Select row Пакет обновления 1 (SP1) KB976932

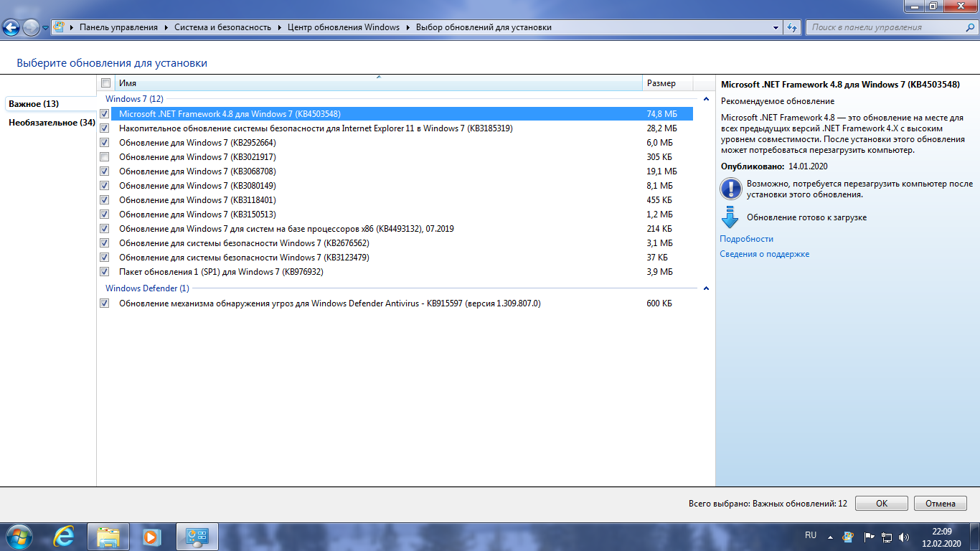pyautogui.click(x=396, y=272)
